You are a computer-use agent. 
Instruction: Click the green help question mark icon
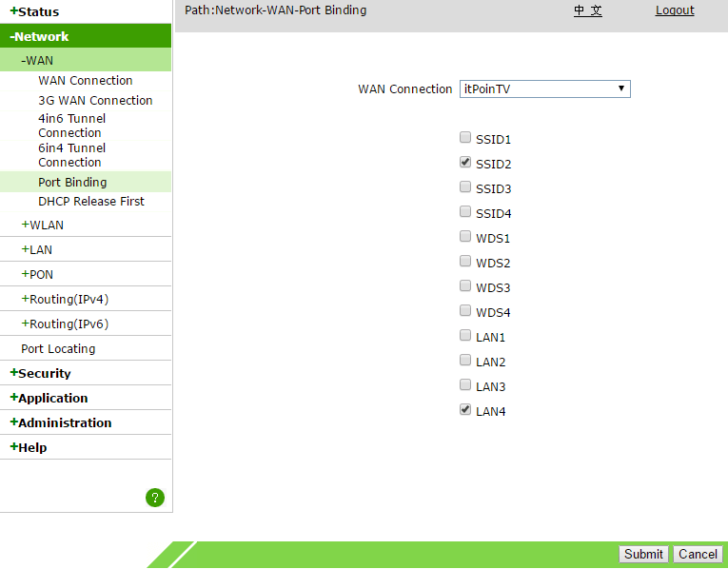(155, 498)
